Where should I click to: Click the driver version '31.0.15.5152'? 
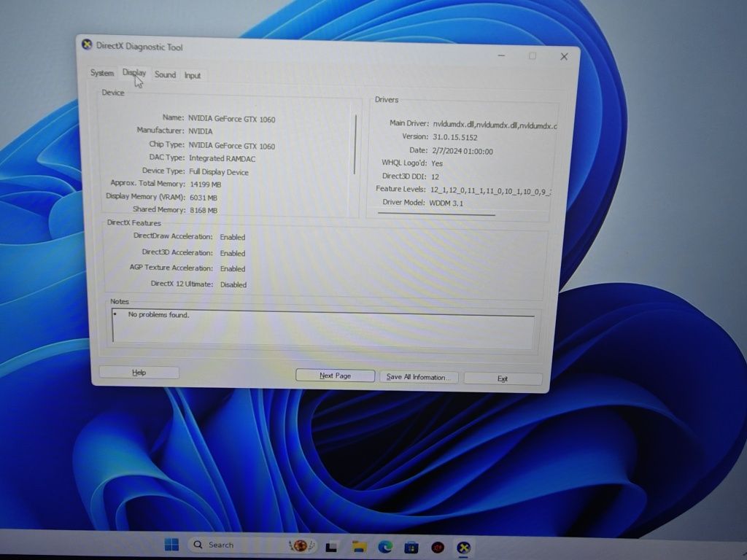point(455,137)
